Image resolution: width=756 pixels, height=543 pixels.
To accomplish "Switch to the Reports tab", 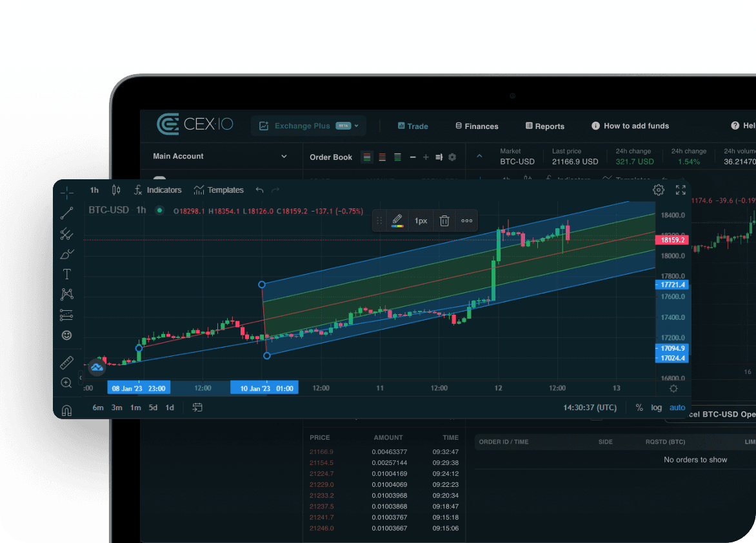I will point(545,126).
